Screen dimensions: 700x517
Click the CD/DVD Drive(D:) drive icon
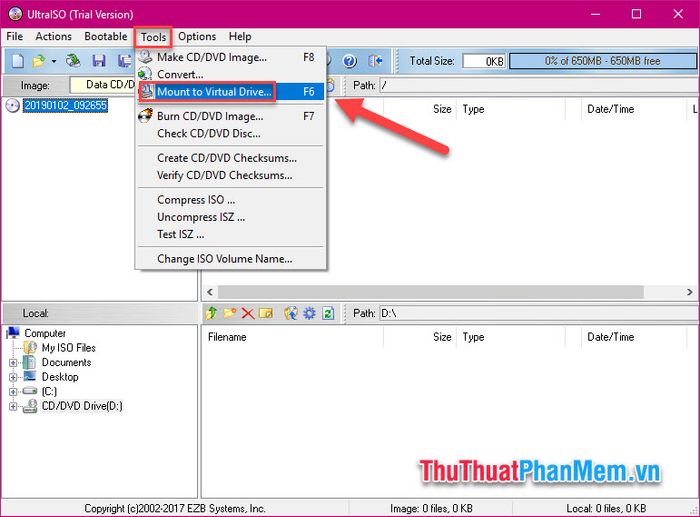(30, 406)
